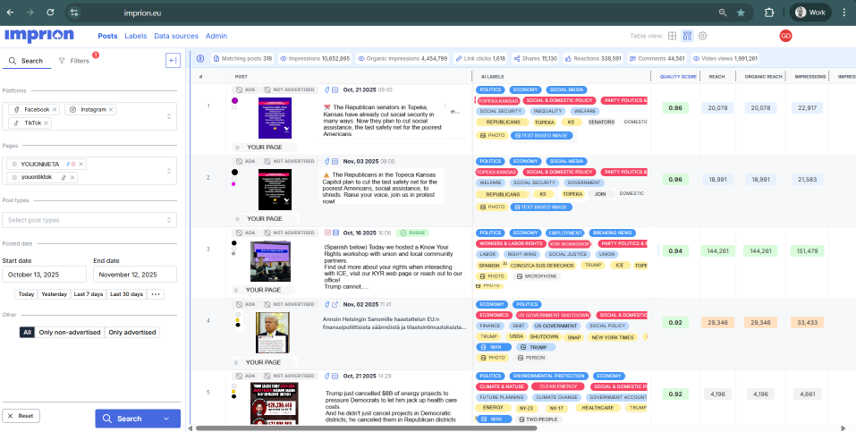Open the workshop thumbnail of post 3
This screenshot has width=856, height=432.
click(270, 262)
